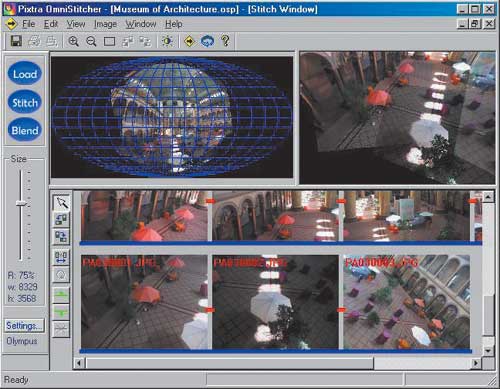Screen dimensions: 500x389
Task: Open the View menu
Action: pyautogui.click(x=76, y=24)
